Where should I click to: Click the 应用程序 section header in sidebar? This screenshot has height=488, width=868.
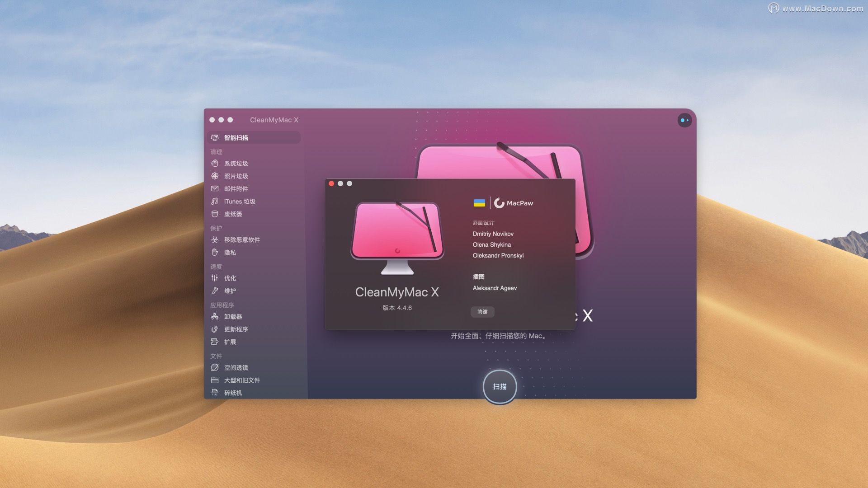[222, 305]
